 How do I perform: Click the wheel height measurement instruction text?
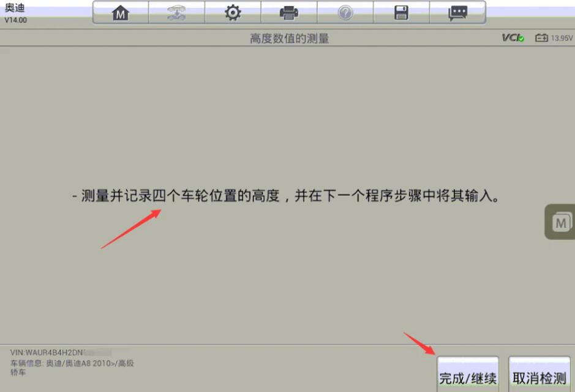[x=286, y=196]
